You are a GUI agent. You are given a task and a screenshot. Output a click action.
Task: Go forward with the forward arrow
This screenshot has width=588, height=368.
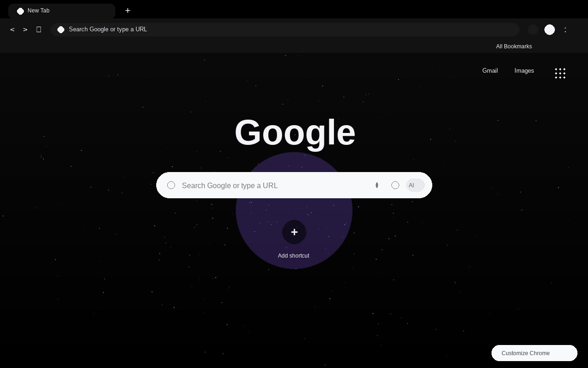(25, 29)
